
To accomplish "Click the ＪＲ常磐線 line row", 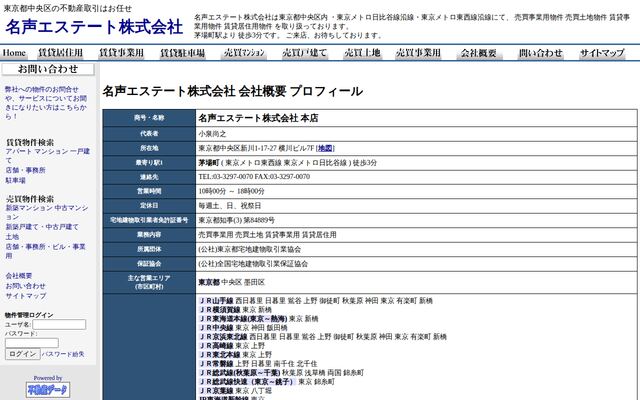I will tap(258, 364).
